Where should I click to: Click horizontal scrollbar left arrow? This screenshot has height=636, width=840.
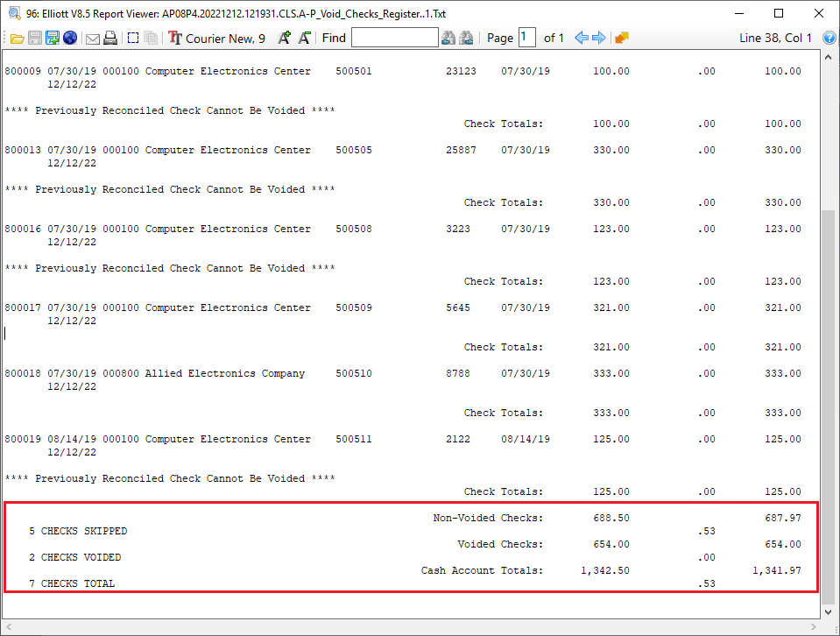[x=9, y=627]
